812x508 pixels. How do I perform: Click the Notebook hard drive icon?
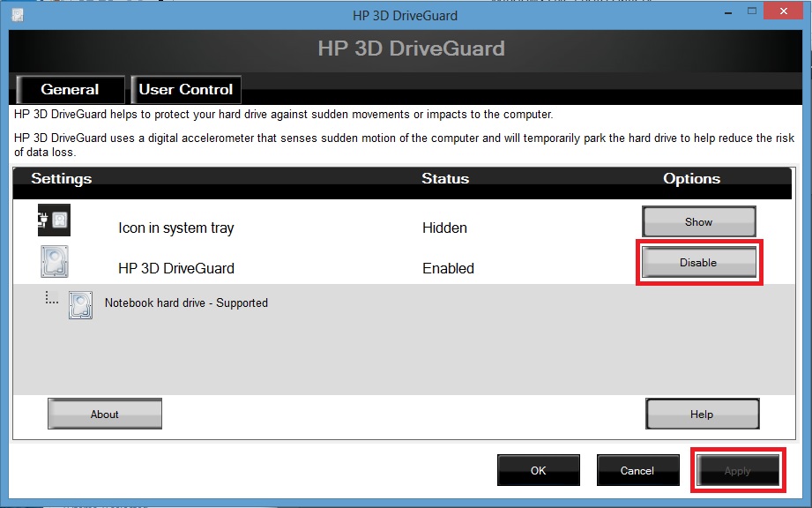tap(81, 305)
